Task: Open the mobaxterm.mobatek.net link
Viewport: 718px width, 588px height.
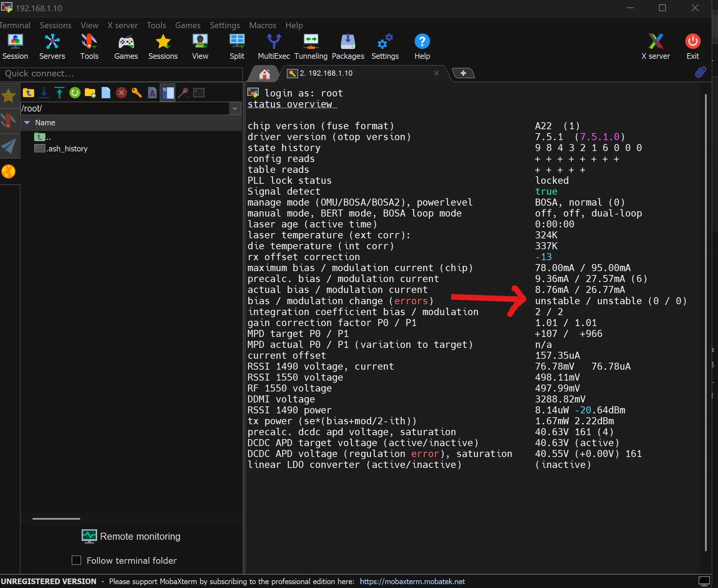Action: pyautogui.click(x=412, y=581)
